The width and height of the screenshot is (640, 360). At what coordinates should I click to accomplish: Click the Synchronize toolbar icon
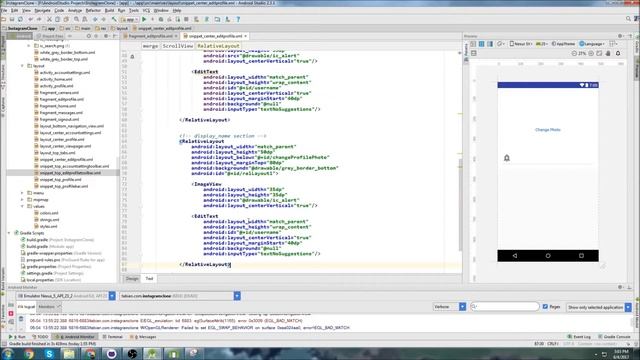(20, 19)
